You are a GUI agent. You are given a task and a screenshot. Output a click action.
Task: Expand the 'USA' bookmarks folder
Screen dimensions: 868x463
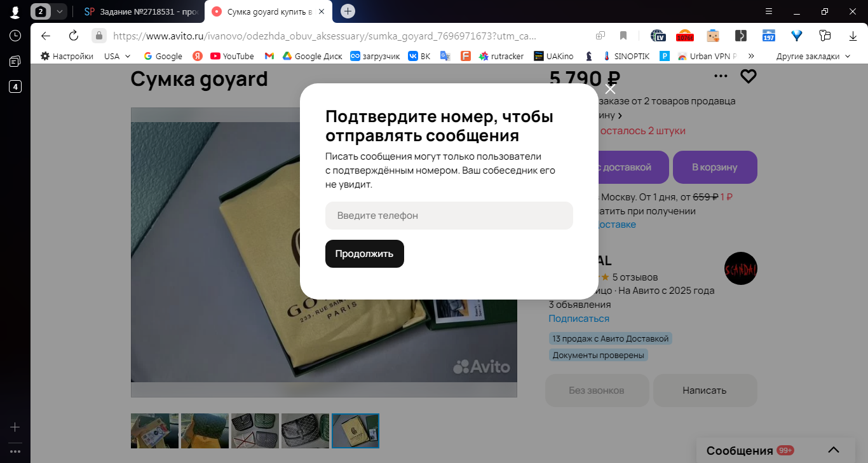pos(118,56)
